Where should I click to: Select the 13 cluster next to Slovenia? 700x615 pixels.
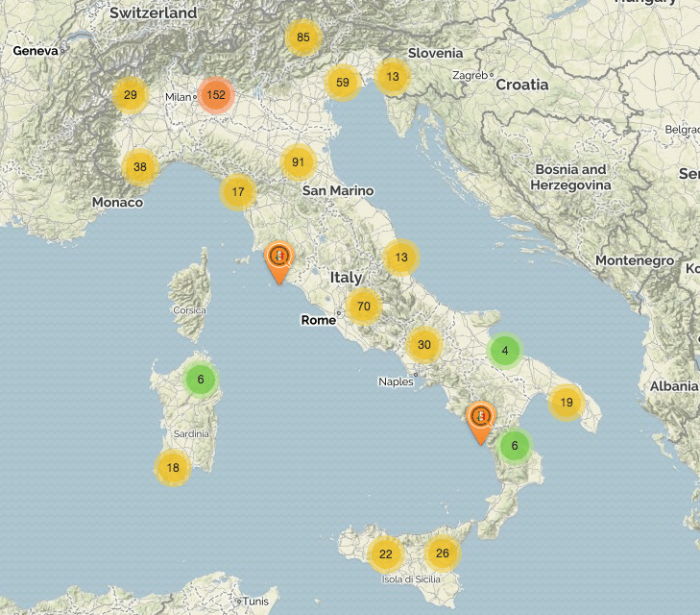(x=393, y=77)
